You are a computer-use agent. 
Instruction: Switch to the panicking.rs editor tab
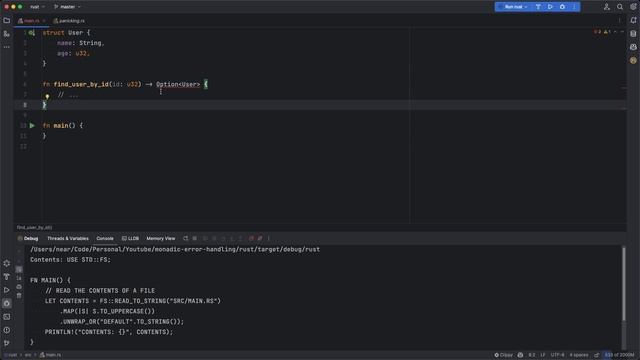[69, 21]
